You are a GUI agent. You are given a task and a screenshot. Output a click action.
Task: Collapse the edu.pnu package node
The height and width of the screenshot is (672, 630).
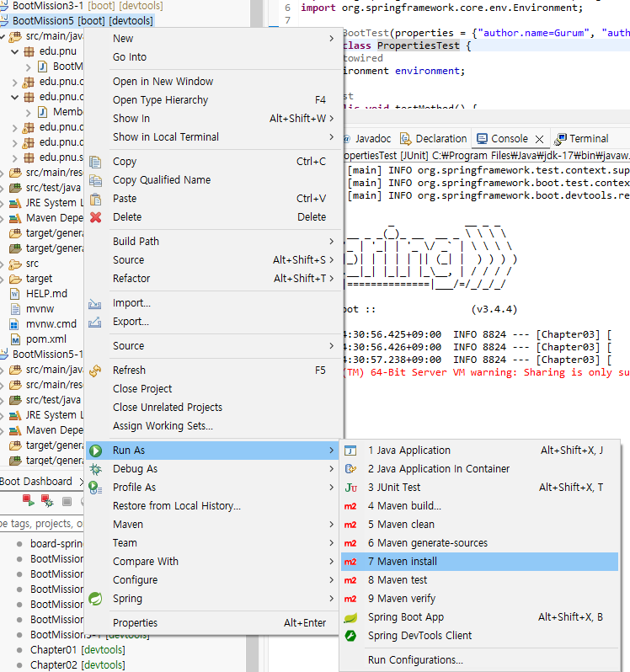point(15,51)
